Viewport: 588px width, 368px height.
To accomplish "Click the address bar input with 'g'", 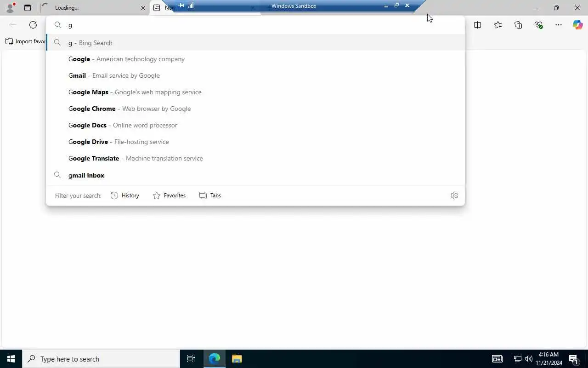I will pyautogui.click(x=255, y=25).
